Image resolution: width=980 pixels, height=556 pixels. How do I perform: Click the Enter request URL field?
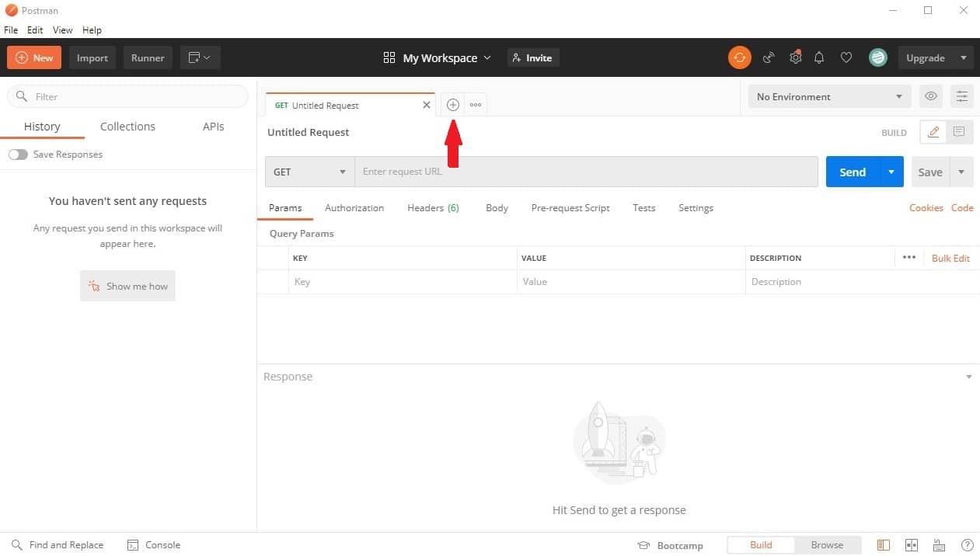[x=586, y=172]
